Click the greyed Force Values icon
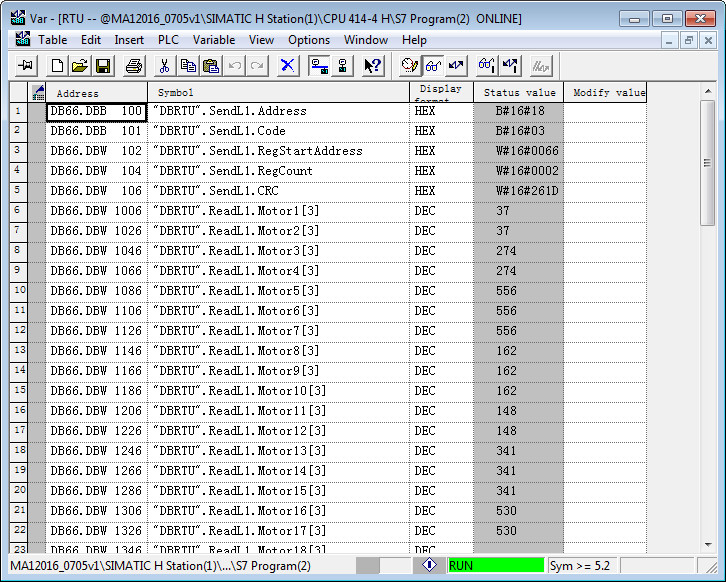 (541, 66)
